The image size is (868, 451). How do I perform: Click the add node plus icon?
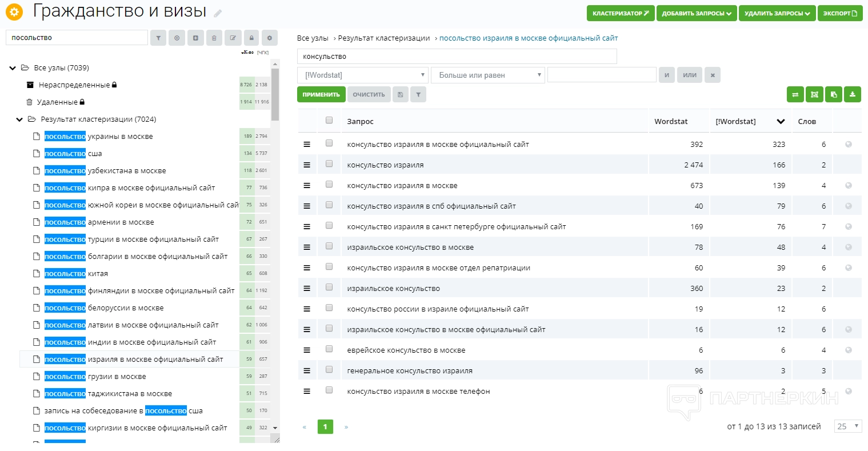195,38
